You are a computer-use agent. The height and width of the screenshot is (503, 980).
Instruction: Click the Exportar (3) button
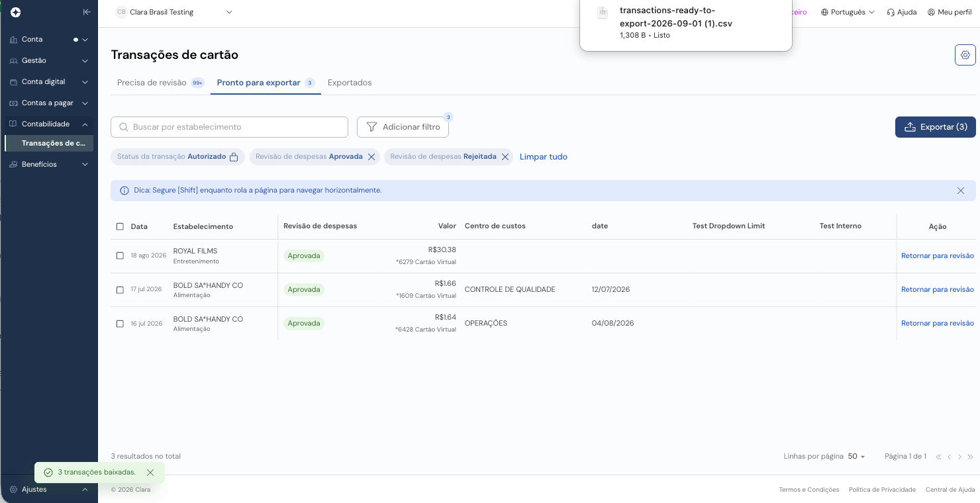click(935, 127)
